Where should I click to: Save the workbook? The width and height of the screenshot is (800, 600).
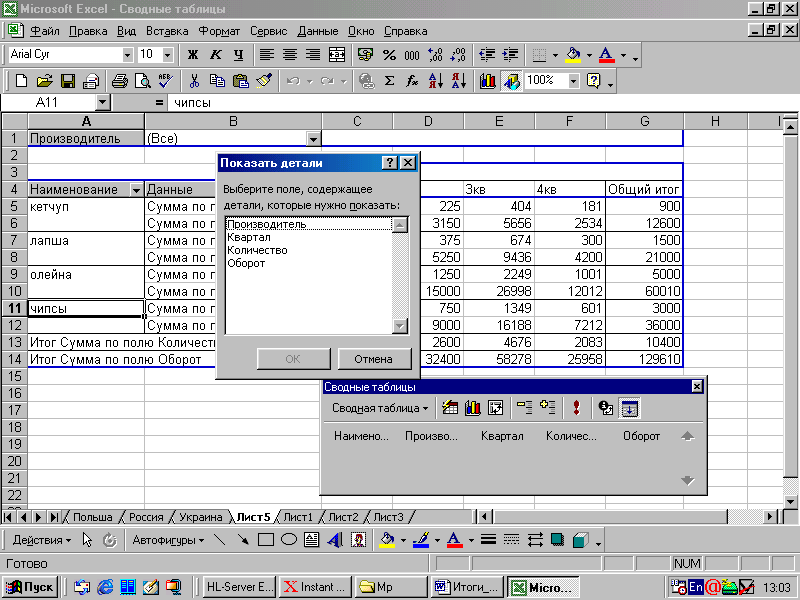[x=68, y=81]
